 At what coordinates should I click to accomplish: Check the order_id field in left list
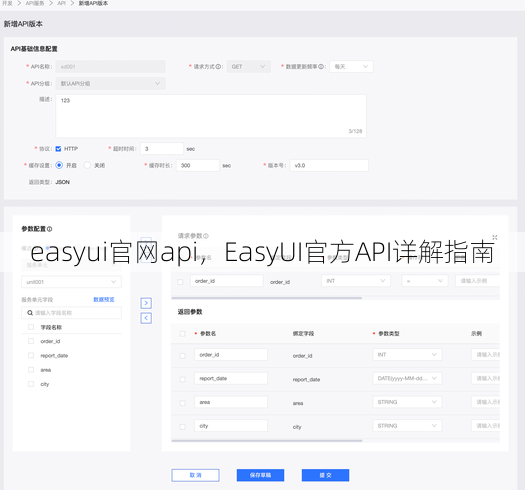tap(31, 341)
